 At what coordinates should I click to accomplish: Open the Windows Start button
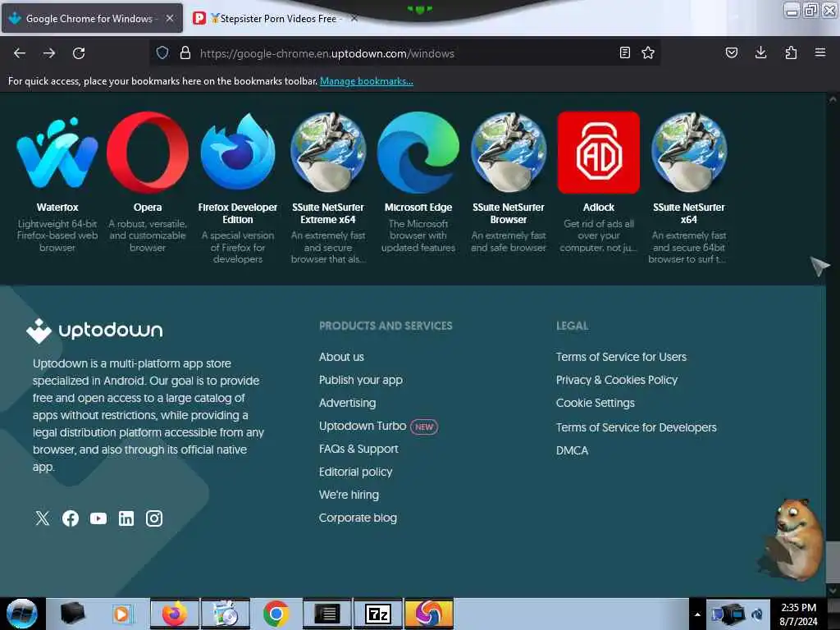(22, 614)
